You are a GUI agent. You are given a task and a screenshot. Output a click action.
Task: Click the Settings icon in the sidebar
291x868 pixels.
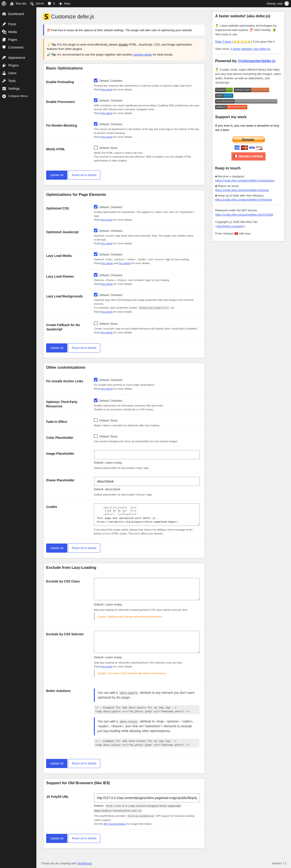pos(4,89)
